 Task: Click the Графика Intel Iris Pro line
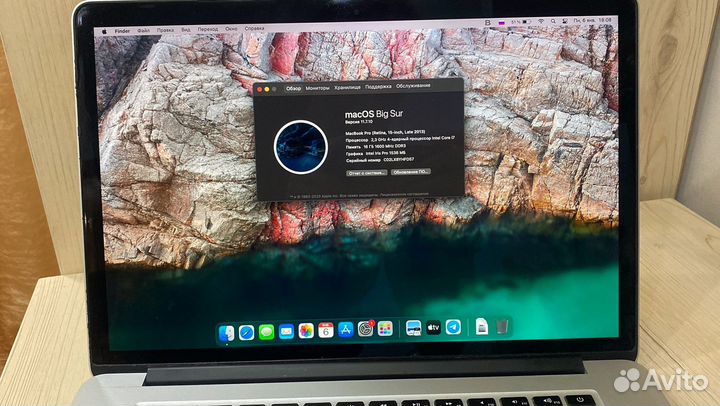(x=376, y=153)
